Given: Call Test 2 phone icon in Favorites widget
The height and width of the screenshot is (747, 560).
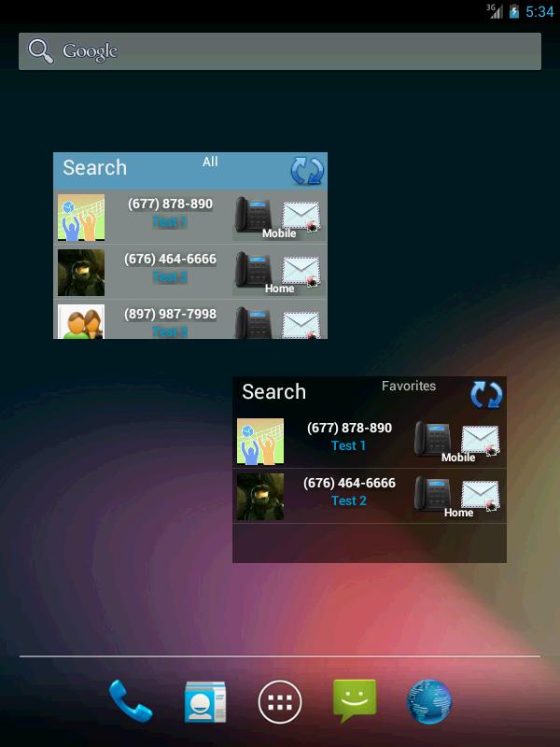Looking at the screenshot, I should [x=433, y=494].
